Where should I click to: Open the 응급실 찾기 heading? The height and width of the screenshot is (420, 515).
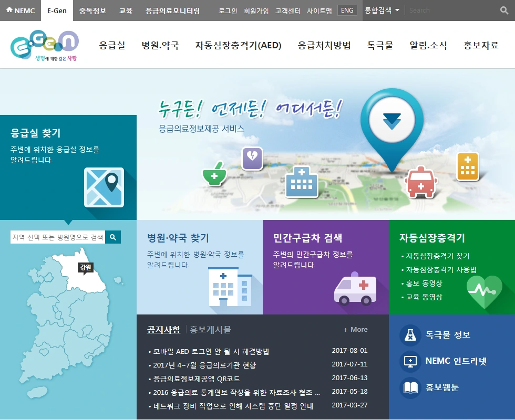[36, 133]
